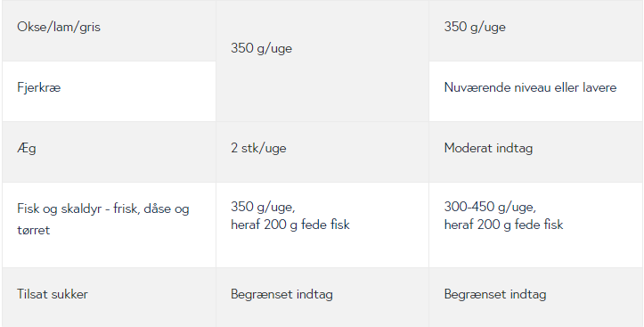
Task: Click the word tørret in fish row
Action: click(x=34, y=230)
